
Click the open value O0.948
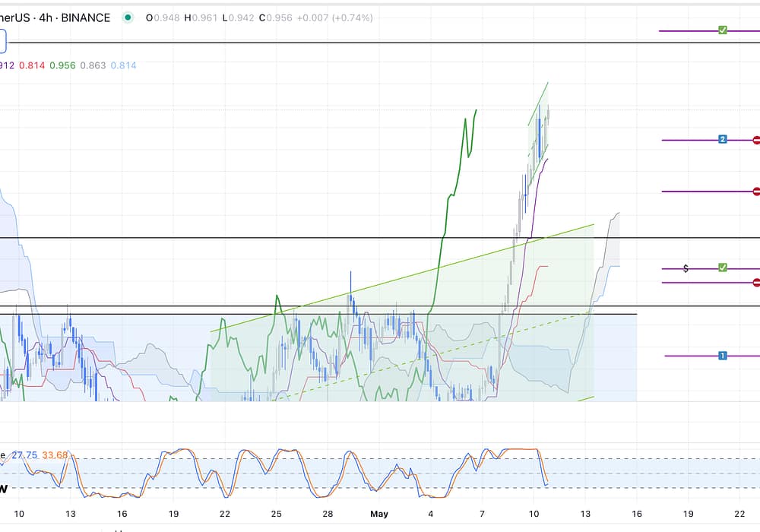163,17
